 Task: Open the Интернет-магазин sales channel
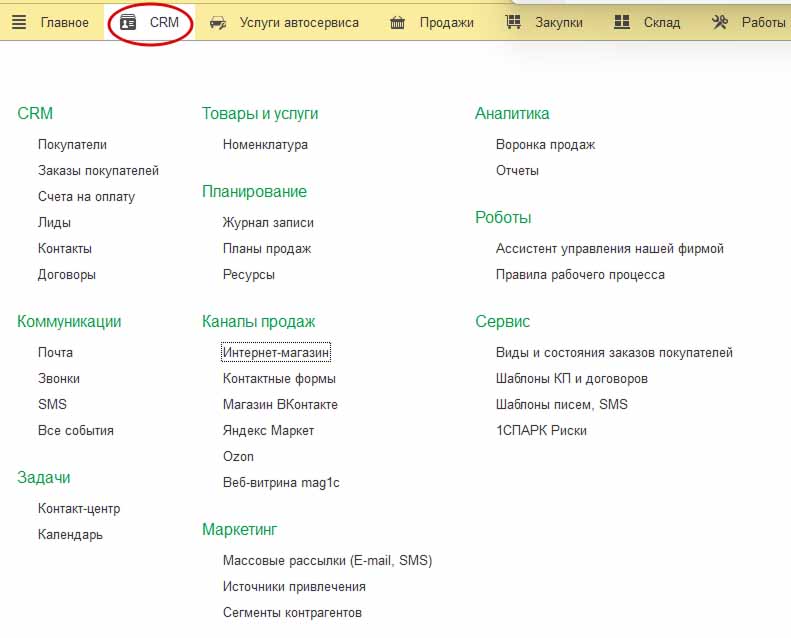(x=276, y=353)
